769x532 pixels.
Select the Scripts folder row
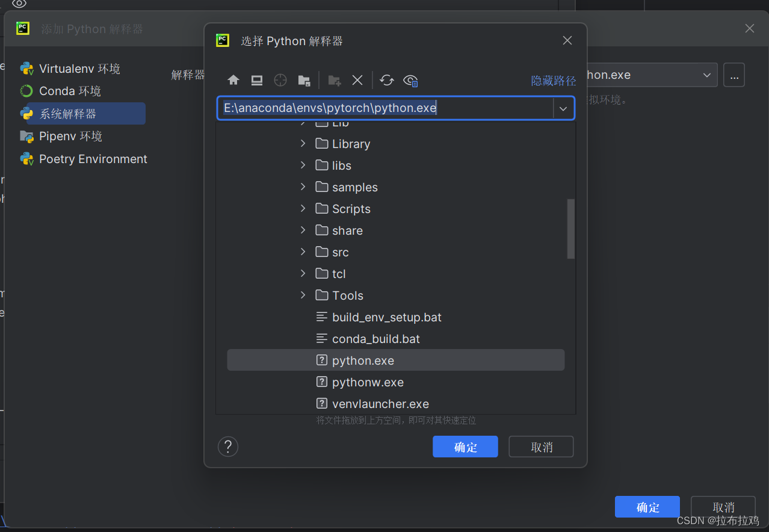click(395, 209)
